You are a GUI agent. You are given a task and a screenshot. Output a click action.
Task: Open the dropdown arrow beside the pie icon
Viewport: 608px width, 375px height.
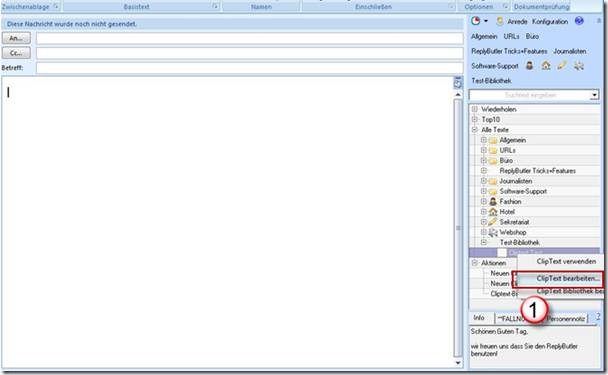click(x=486, y=21)
